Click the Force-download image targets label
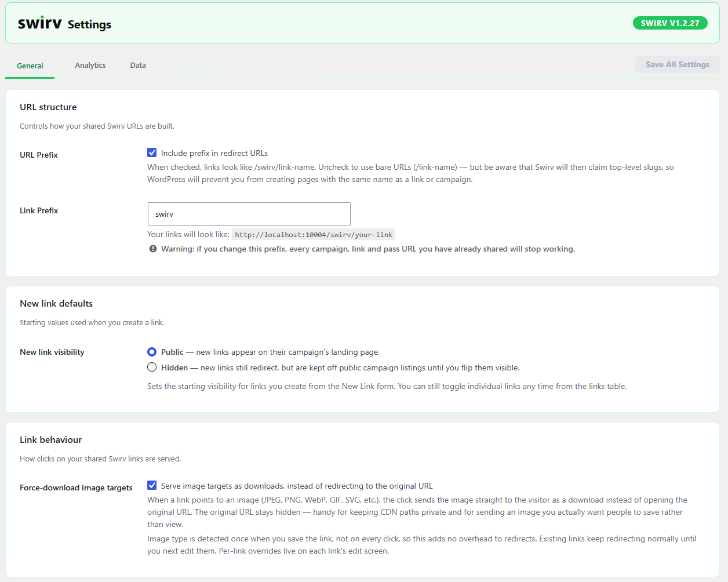This screenshot has width=728, height=582. (x=76, y=488)
